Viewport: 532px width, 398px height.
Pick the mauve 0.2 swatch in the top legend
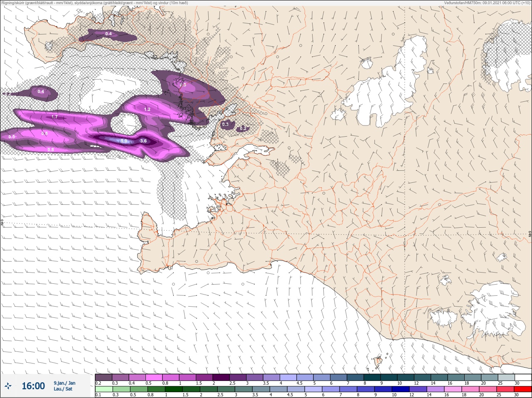point(103,377)
